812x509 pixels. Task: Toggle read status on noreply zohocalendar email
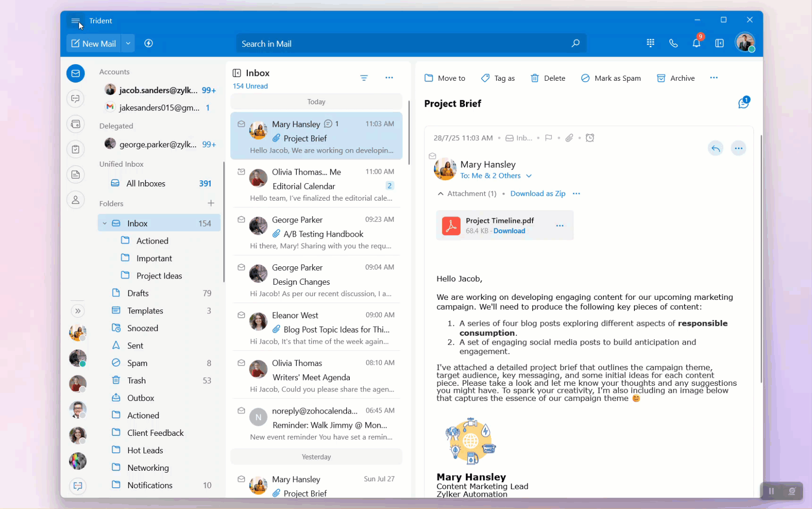[x=241, y=410]
